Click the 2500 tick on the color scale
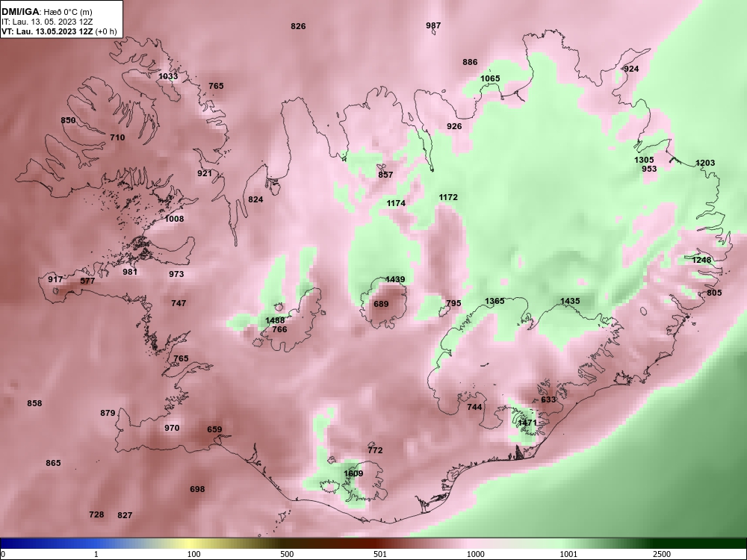The image size is (747, 560). pyautogui.click(x=662, y=554)
